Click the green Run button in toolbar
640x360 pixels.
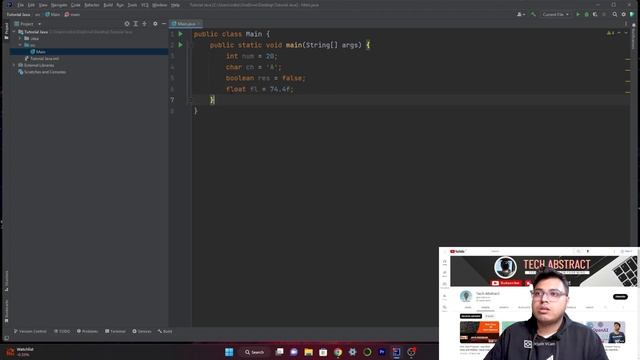(578, 14)
